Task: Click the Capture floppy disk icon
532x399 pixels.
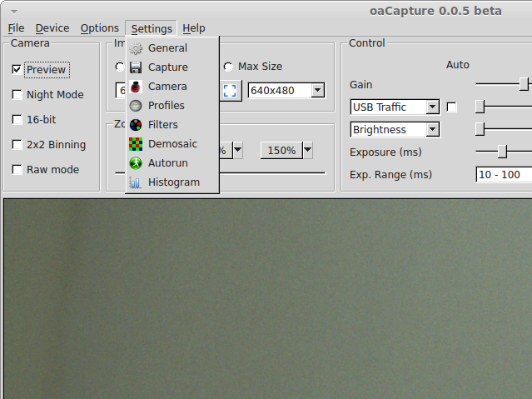Action: tap(136, 67)
